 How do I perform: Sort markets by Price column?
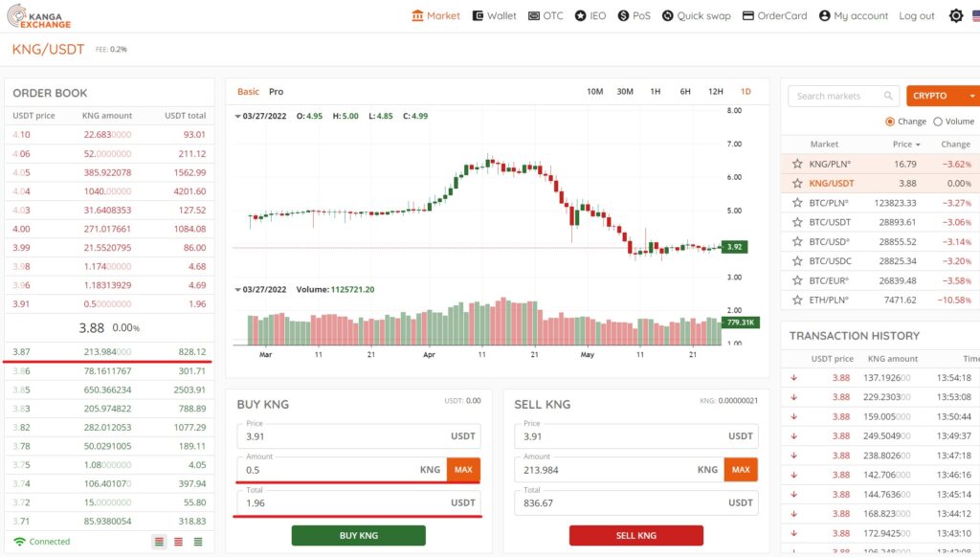pyautogui.click(x=906, y=144)
